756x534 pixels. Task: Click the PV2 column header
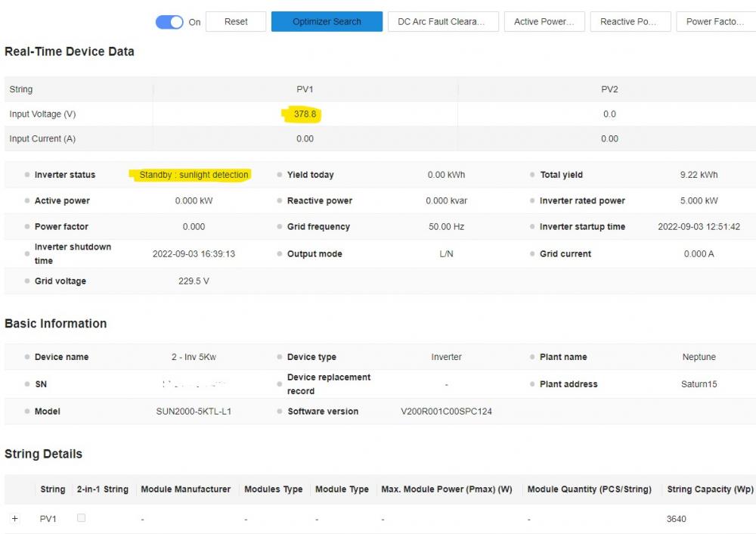[609, 89]
